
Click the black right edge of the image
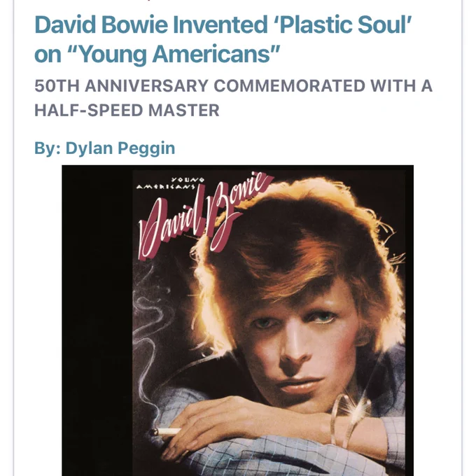click(409, 321)
